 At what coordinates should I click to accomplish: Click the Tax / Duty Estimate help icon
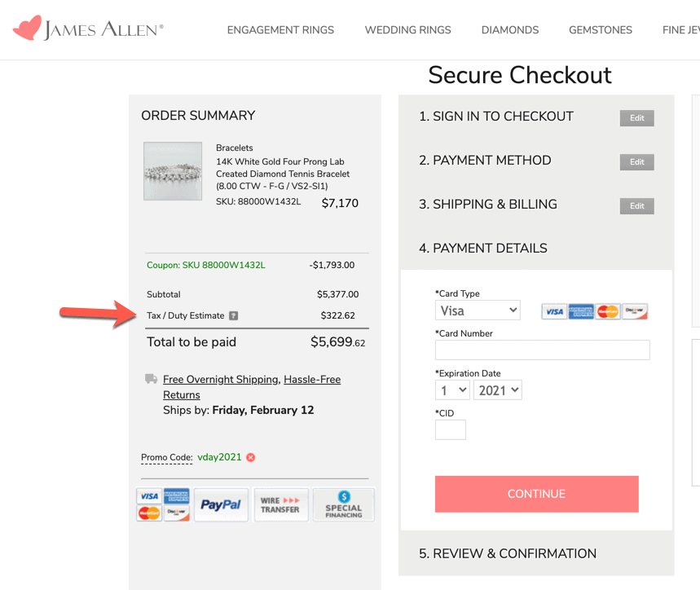[x=233, y=316]
